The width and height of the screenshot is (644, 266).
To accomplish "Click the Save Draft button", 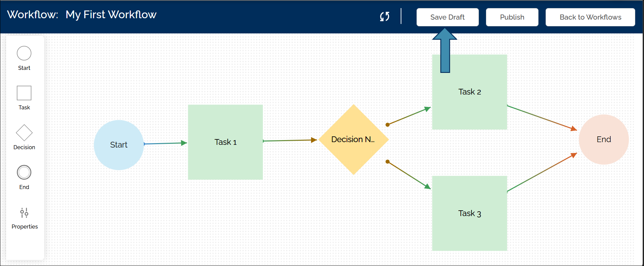I will [447, 17].
